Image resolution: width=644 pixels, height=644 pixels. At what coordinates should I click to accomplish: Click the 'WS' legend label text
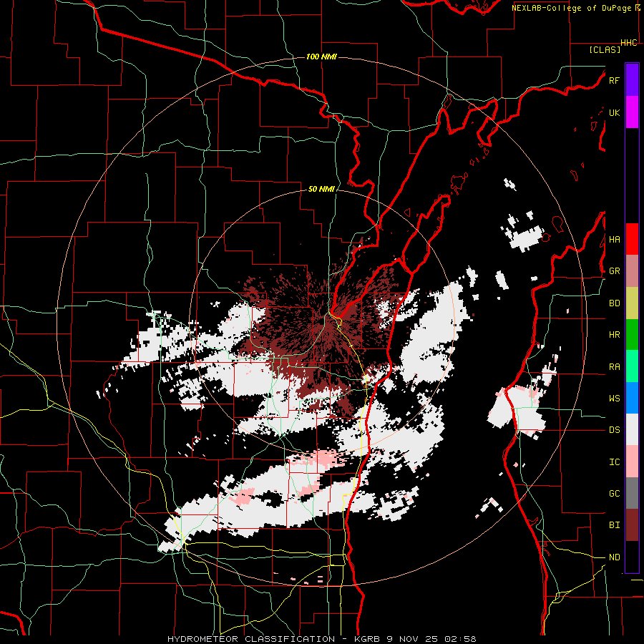click(x=614, y=399)
